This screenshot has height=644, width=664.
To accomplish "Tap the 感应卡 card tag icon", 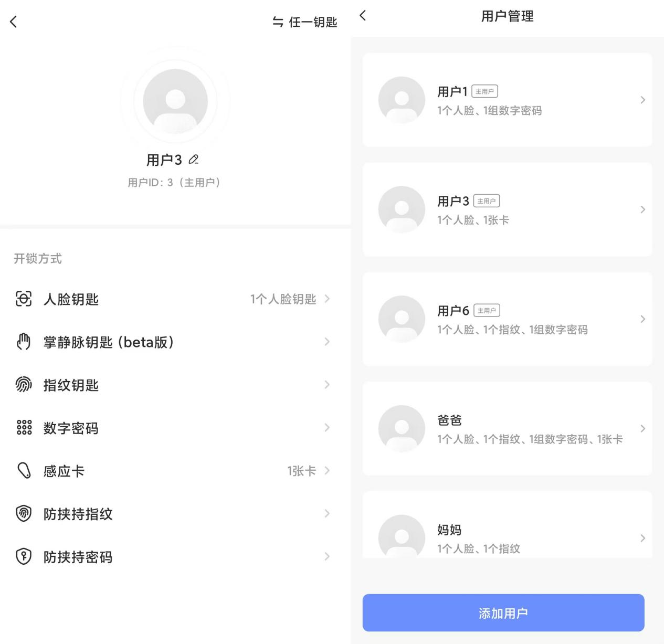I will pyautogui.click(x=24, y=471).
